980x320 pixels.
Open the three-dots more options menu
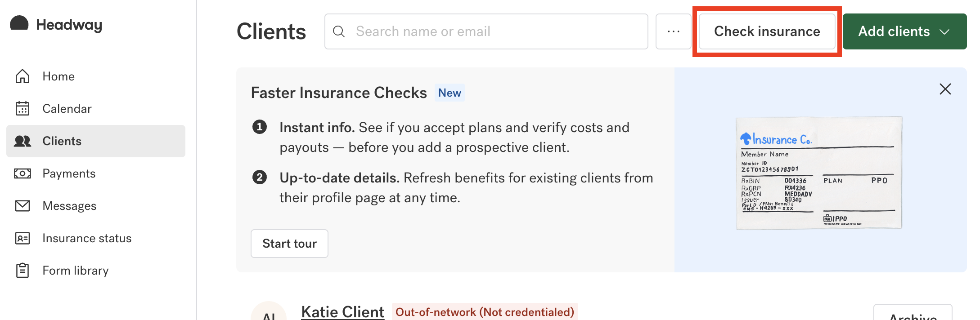pos(673,31)
